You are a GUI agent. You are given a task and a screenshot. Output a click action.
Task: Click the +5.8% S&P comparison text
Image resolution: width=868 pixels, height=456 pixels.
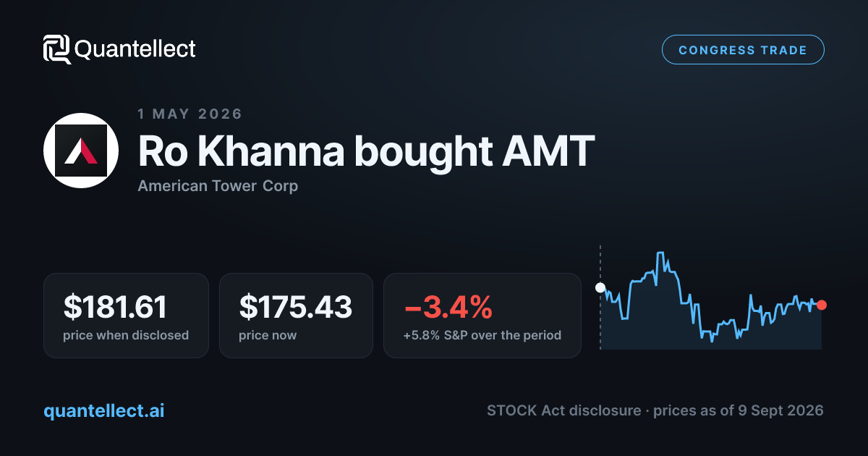pos(482,335)
